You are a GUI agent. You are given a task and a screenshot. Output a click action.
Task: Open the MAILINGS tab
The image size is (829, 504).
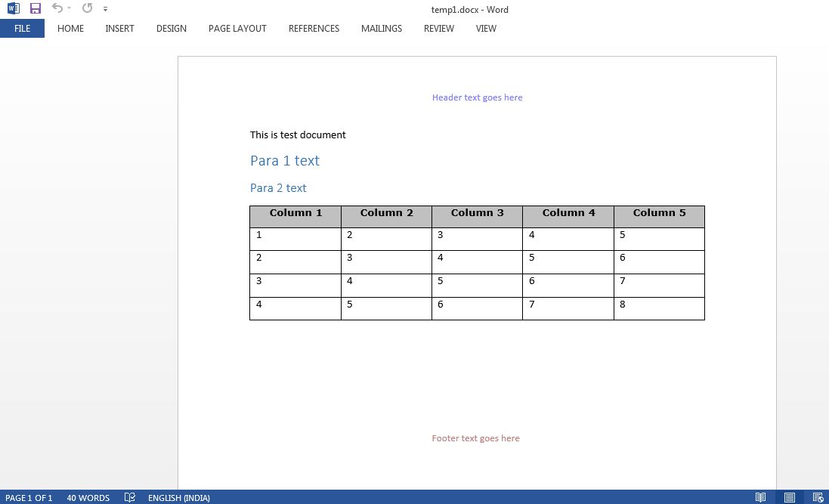click(381, 29)
